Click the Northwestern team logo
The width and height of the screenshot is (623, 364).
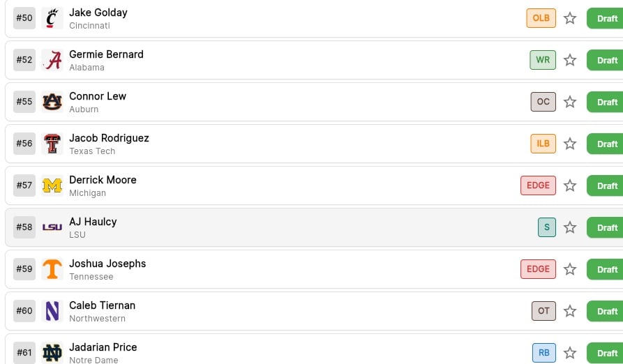coord(52,311)
